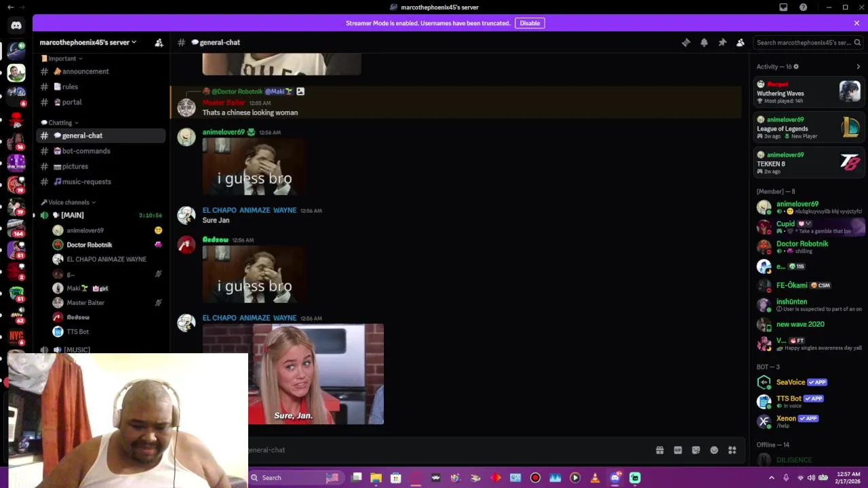Open the red skull server icon
This screenshot has height=488, width=868.
[16, 121]
